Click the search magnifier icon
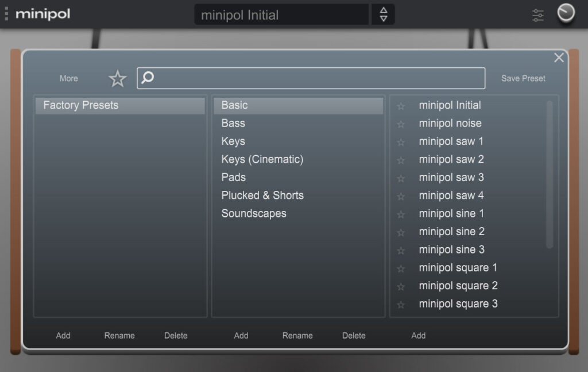588x372 pixels. point(146,78)
